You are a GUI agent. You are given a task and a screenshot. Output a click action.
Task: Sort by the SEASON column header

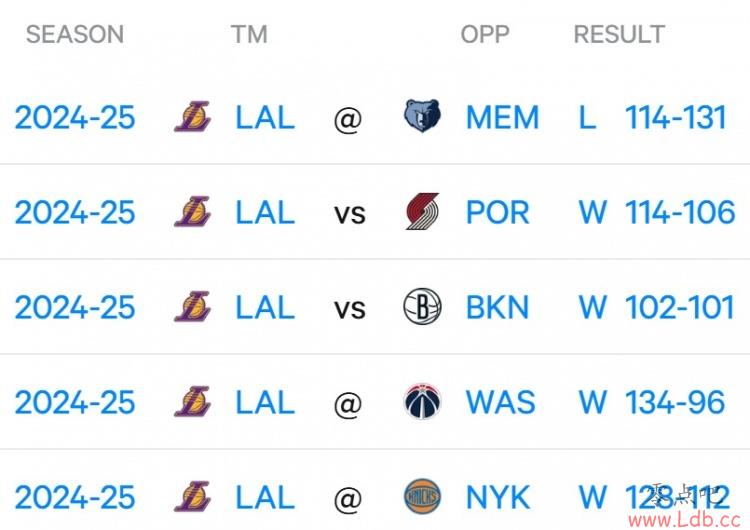pyautogui.click(x=75, y=34)
